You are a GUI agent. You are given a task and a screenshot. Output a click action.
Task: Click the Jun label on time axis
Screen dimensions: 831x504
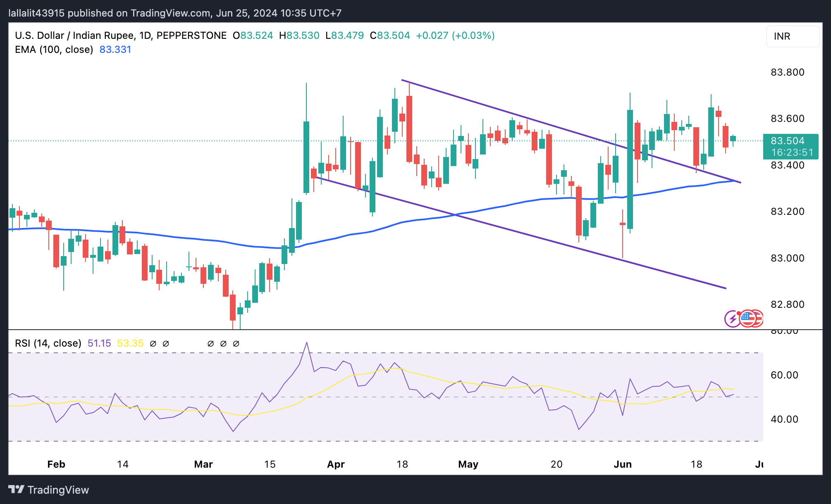(x=622, y=464)
